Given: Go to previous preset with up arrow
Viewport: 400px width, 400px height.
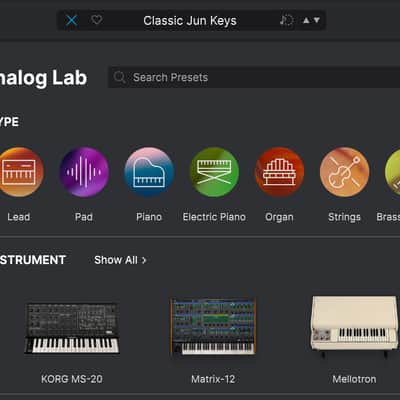Looking at the screenshot, I should pos(306,20).
